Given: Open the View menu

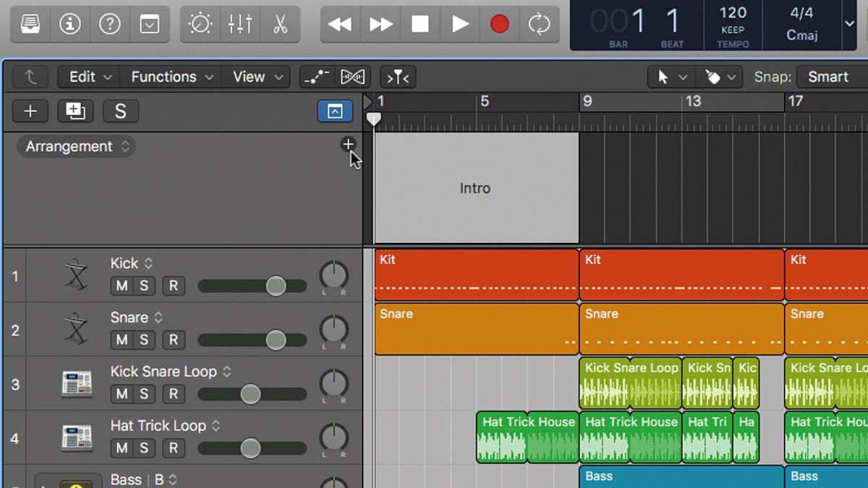Looking at the screenshot, I should click(249, 77).
